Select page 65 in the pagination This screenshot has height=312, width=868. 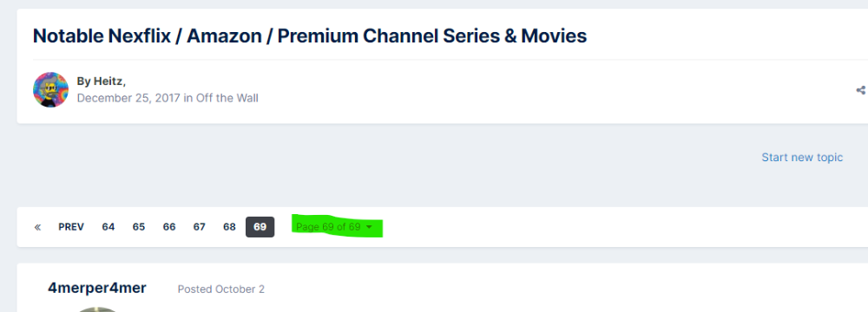tap(138, 227)
